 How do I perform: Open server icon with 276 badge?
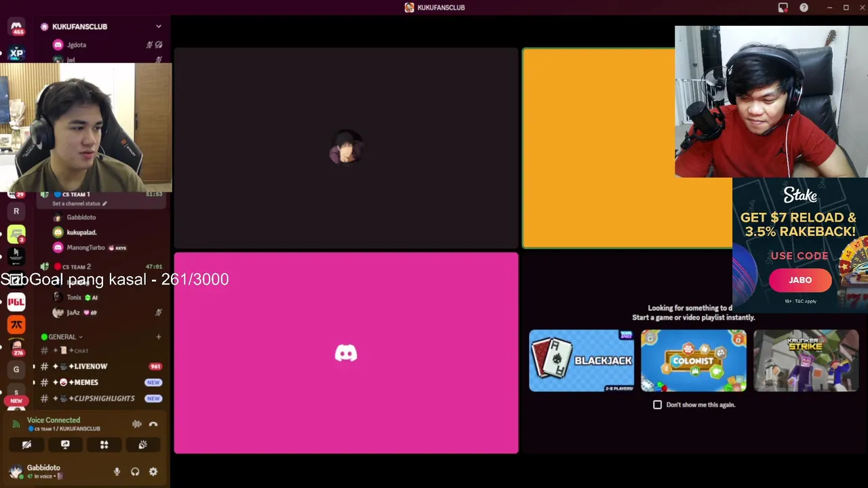pyautogui.click(x=16, y=347)
